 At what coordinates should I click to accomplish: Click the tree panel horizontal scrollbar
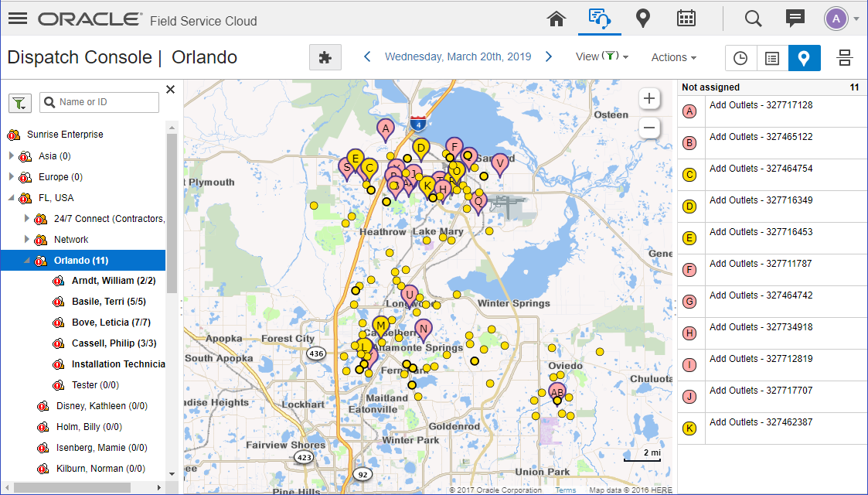point(72,488)
